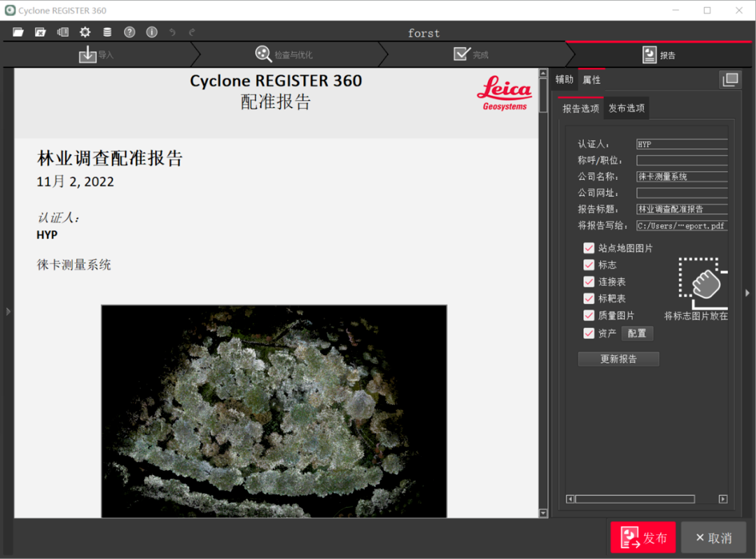
Task: Click the database stack icon
Action: 107,32
